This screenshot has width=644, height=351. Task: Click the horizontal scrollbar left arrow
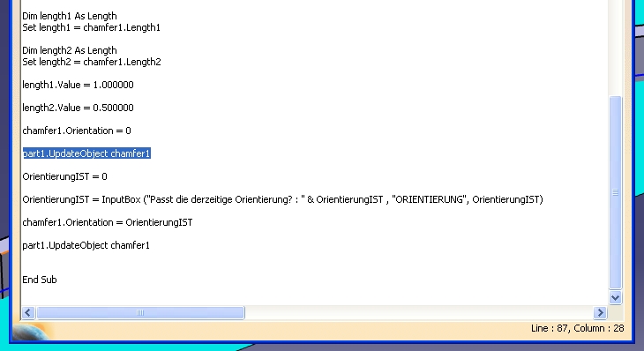tap(28, 313)
